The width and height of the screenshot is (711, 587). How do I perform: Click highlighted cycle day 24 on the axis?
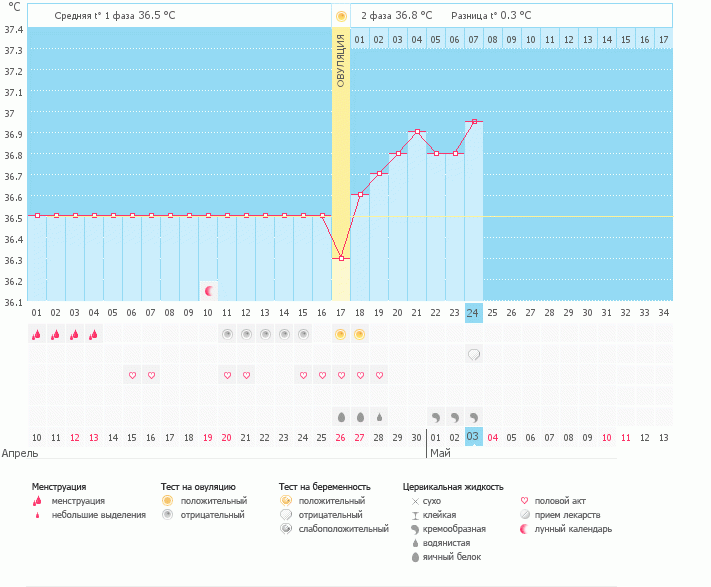click(474, 312)
